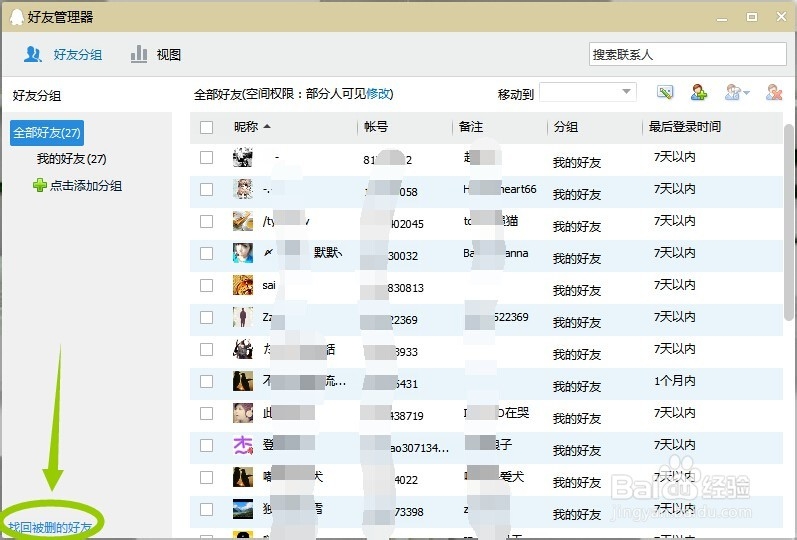Screen dimensions: 797x540
Task: Minimize the 好友管理器 window
Action: pyautogui.click(x=722, y=17)
